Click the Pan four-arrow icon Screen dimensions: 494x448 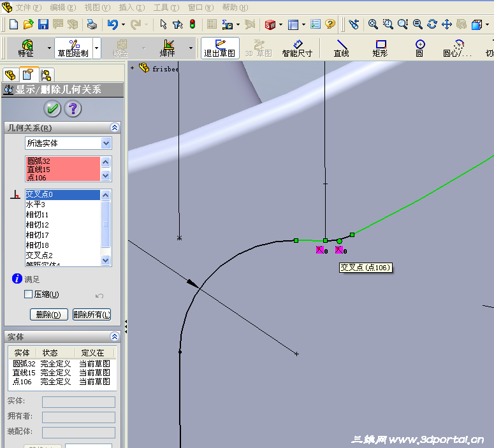click(x=447, y=24)
